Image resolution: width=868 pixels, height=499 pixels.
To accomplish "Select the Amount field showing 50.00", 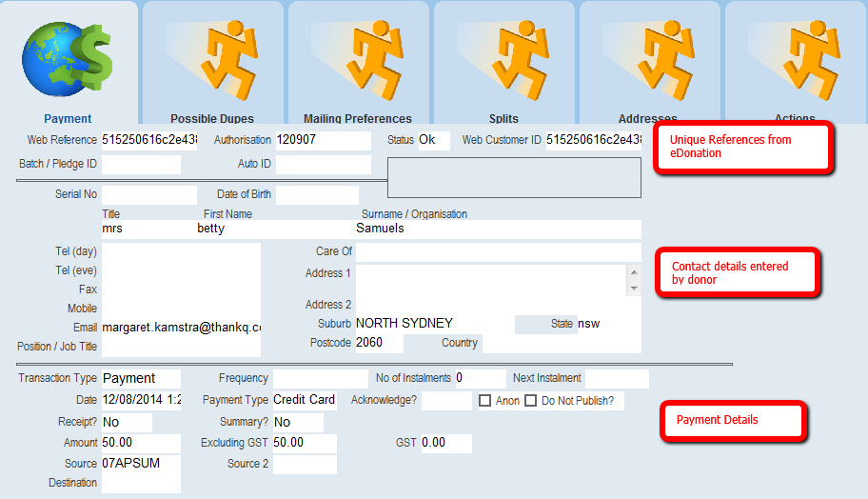I will tap(141, 443).
